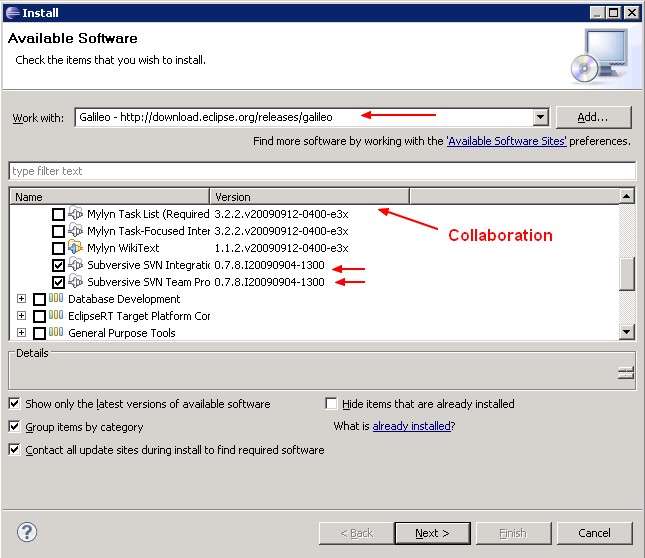This screenshot has height=558, width=645.
Task: Click the Version column header
Action: coord(310,197)
